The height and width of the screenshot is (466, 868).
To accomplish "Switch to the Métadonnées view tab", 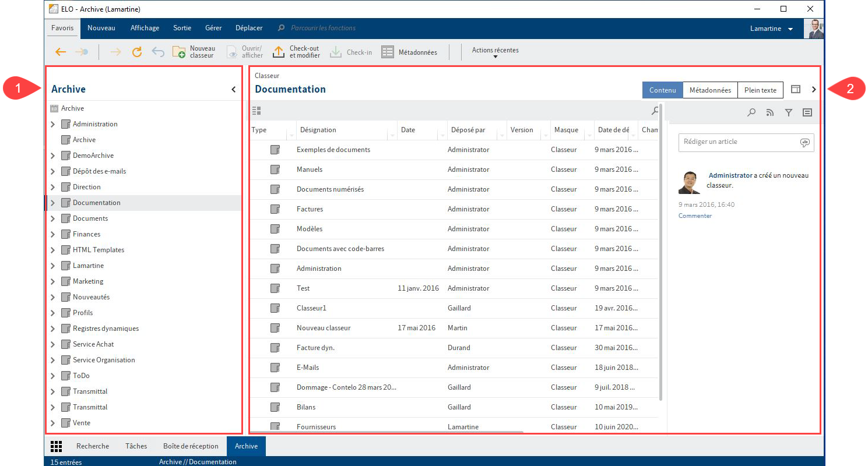I will (710, 90).
